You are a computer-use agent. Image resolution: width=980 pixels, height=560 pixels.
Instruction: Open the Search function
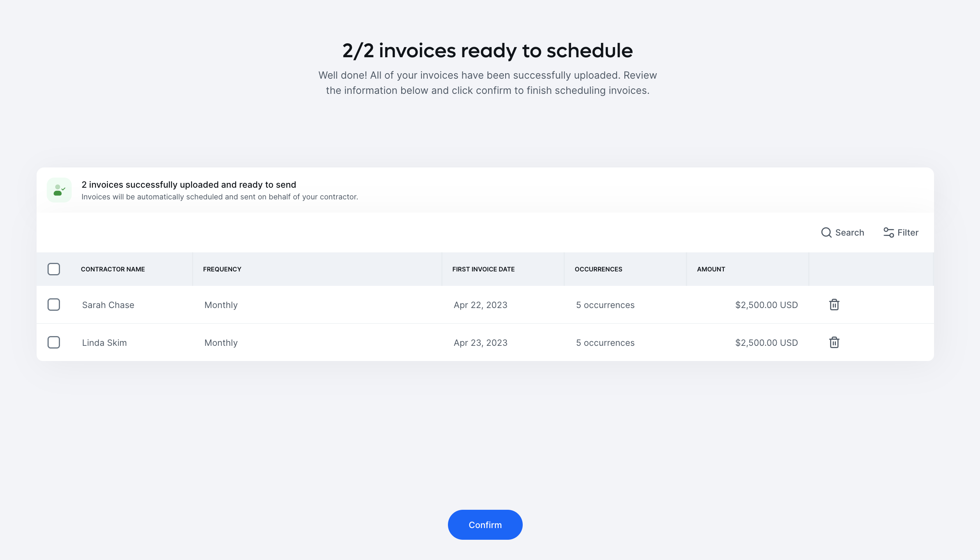[x=843, y=232]
